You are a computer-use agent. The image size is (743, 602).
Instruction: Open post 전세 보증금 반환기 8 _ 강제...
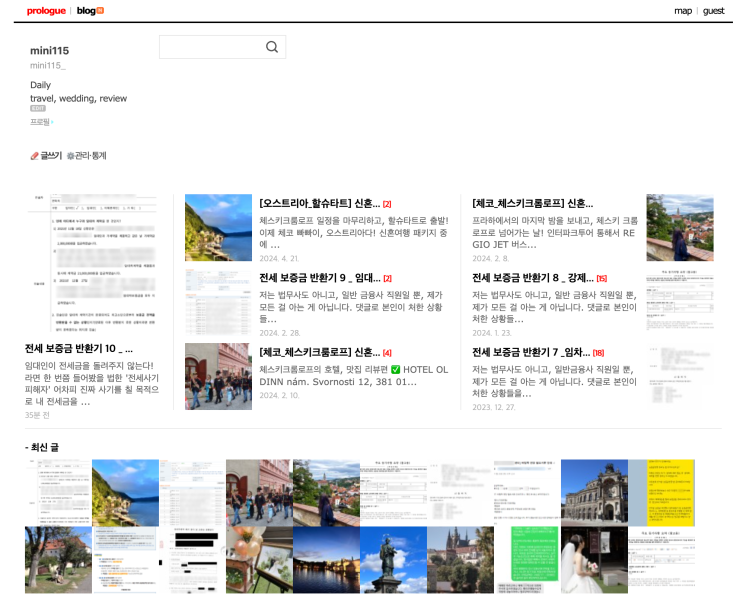pos(533,278)
